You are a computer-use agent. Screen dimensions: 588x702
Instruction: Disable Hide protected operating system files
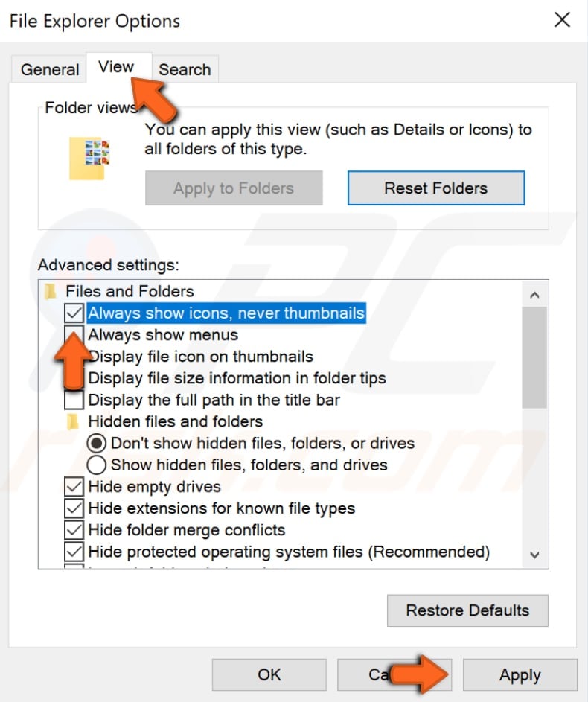click(73, 552)
